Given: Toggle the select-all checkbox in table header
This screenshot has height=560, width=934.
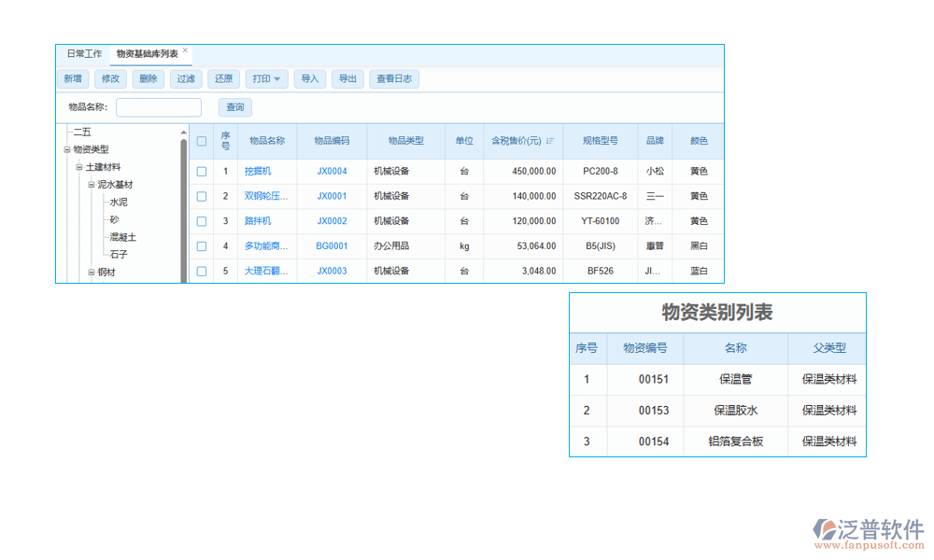Looking at the screenshot, I should click(201, 141).
